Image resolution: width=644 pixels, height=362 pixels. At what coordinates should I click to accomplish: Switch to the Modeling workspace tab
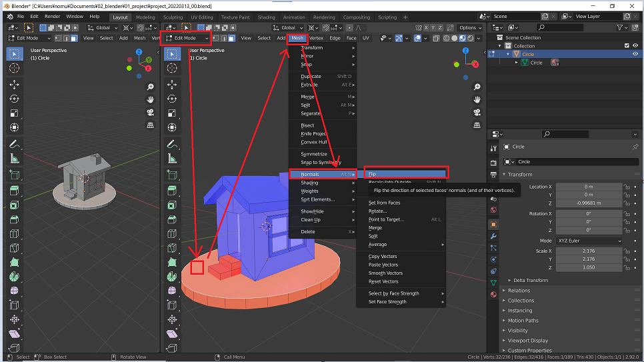tap(145, 17)
